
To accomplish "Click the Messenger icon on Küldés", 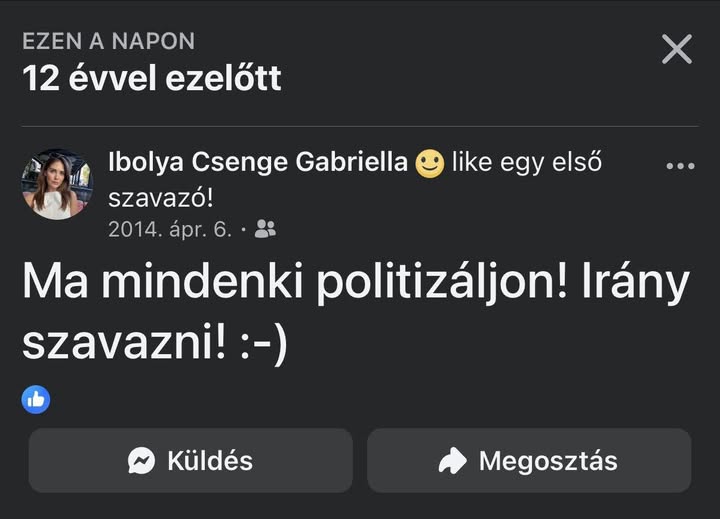I will point(142,461).
